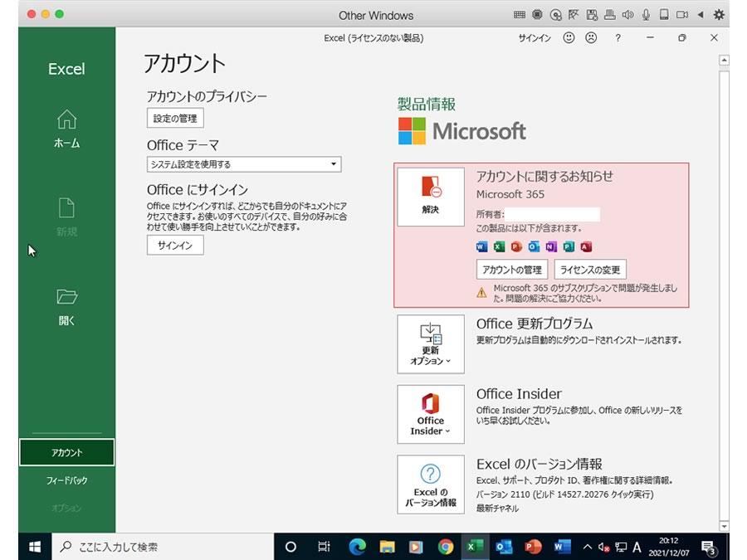Open オプション in the sidebar
The height and width of the screenshot is (560, 747).
pos(66,509)
